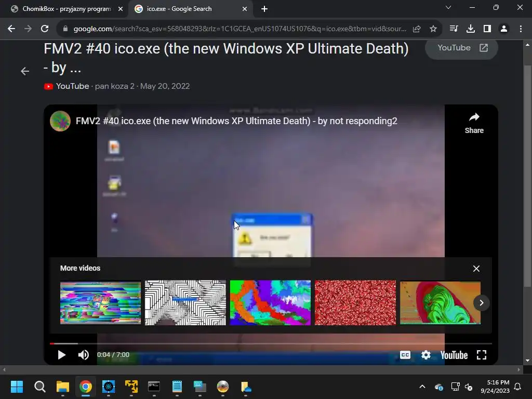Click the horizontal scrollbar at bottom
This screenshot has height=399, width=532.
click(x=261, y=369)
